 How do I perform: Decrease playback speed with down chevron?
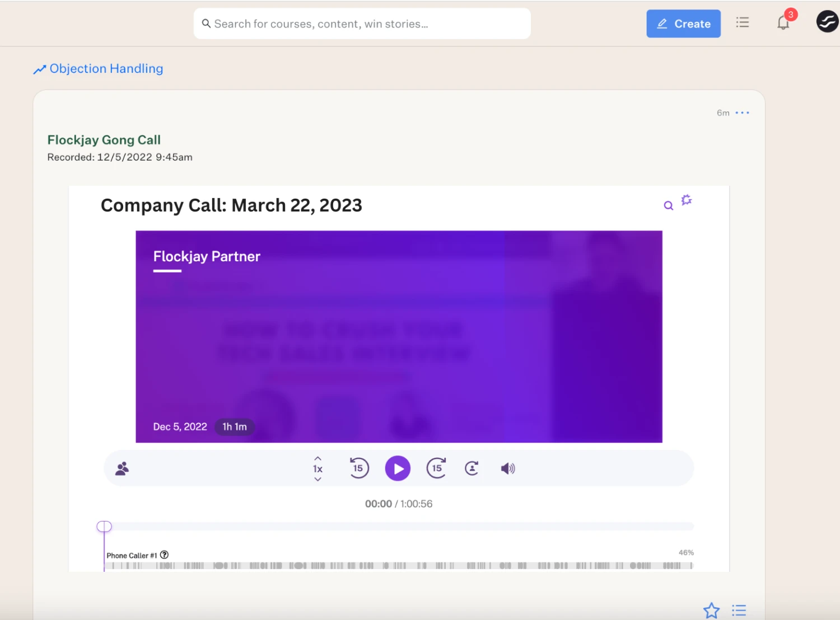pyautogui.click(x=318, y=480)
